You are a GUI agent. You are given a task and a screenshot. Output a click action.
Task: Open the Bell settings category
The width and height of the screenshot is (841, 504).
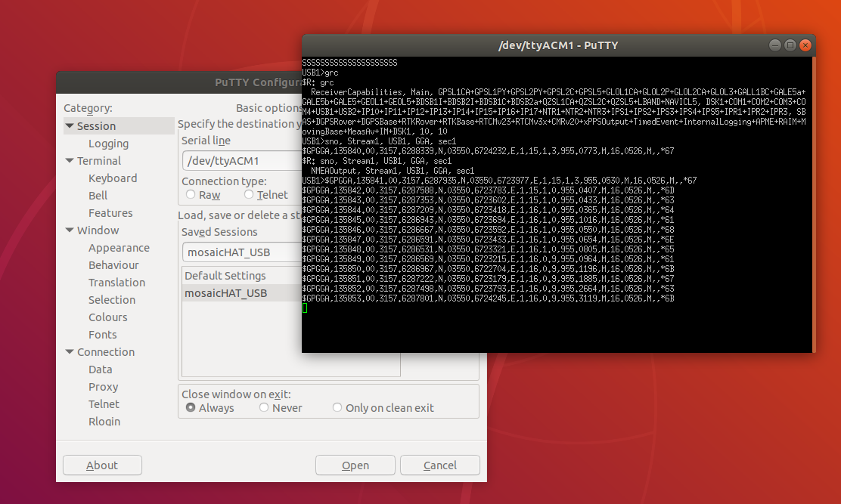[x=98, y=196]
